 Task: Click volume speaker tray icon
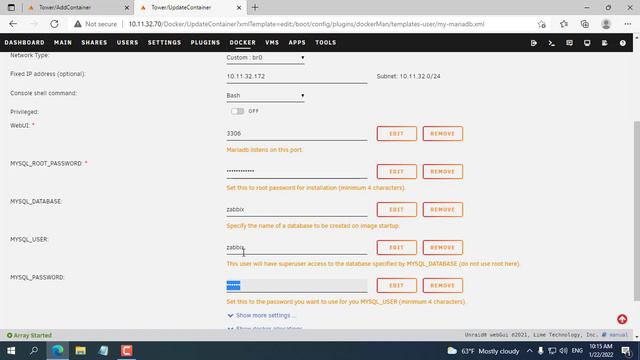[564, 351]
